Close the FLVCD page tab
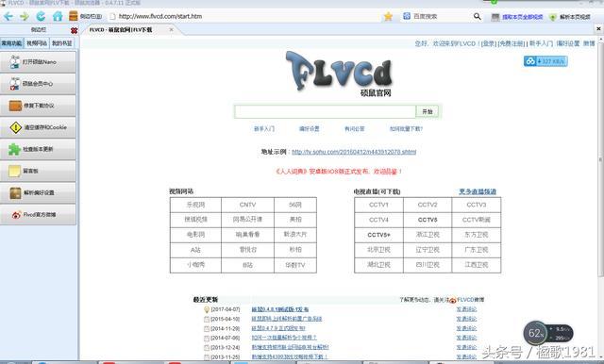604x364 pixels. coord(172,29)
